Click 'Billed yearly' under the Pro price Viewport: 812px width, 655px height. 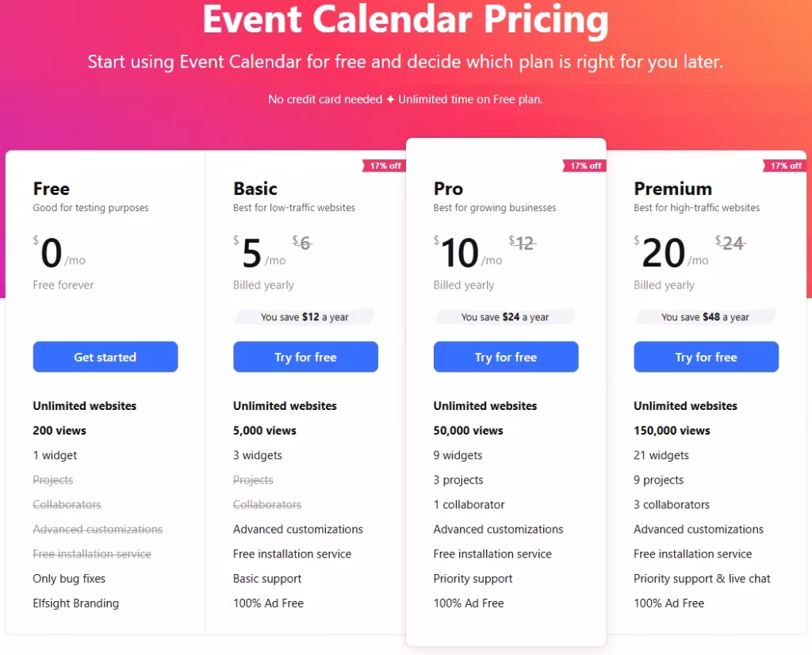463,285
